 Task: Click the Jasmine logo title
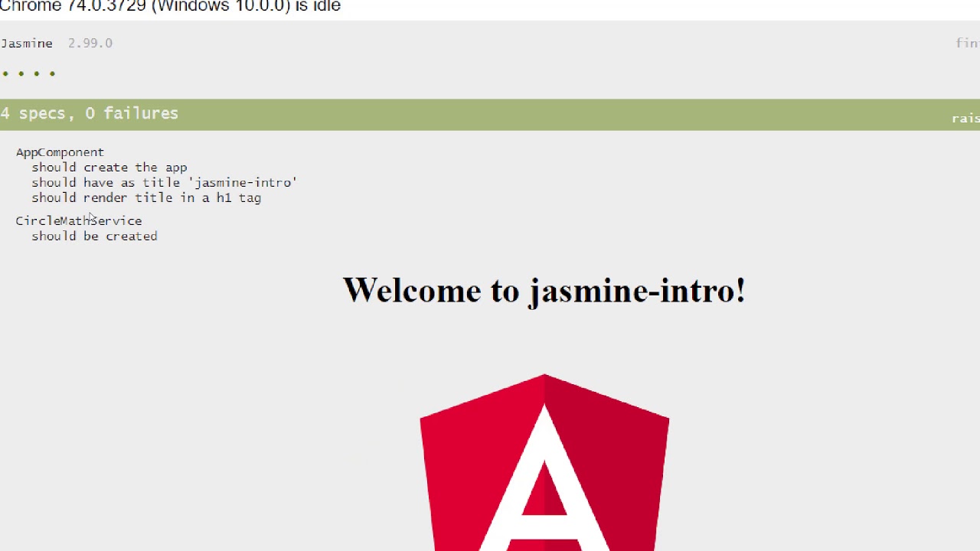point(27,44)
